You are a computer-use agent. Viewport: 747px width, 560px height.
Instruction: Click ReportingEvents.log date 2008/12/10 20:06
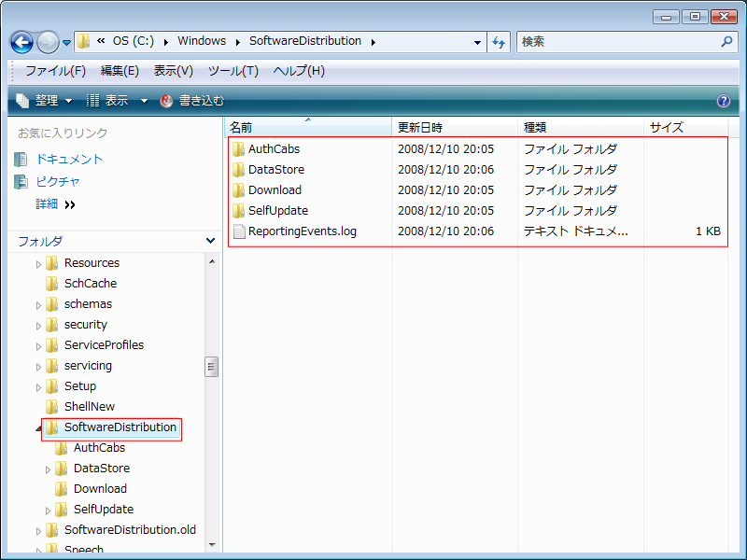click(x=446, y=231)
